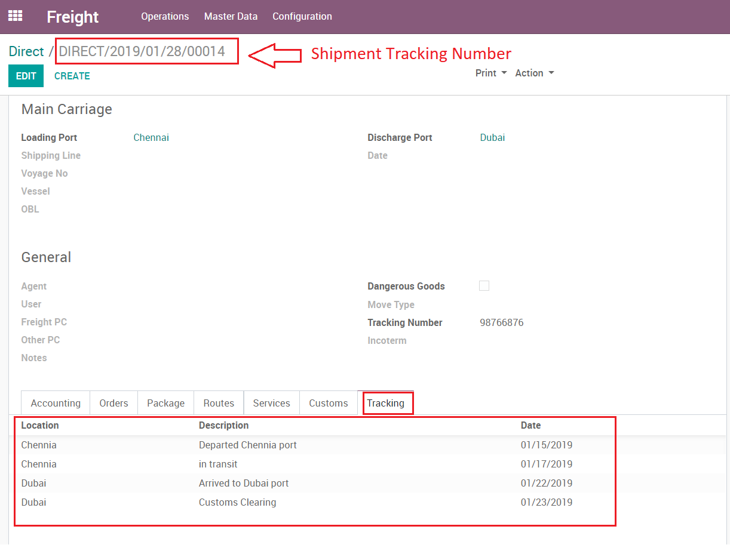
Task: Click the CREATE button
Action: click(72, 76)
